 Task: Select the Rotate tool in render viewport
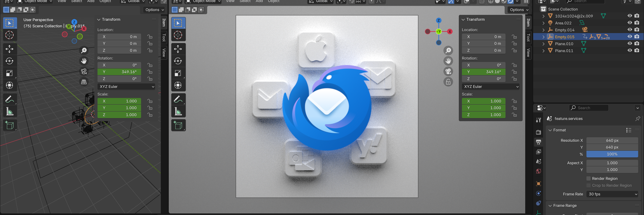point(178,61)
